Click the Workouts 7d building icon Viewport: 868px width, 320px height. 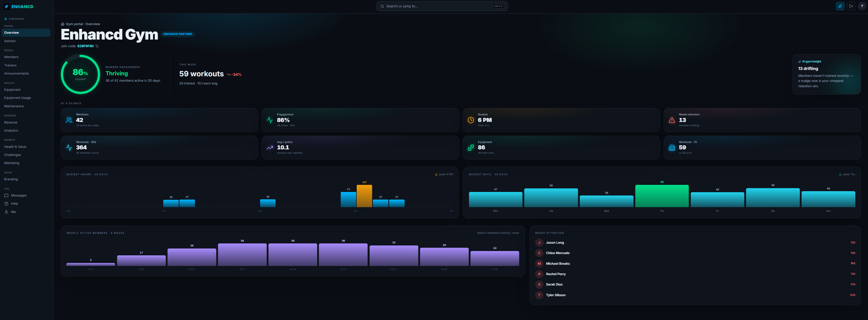[x=672, y=148]
